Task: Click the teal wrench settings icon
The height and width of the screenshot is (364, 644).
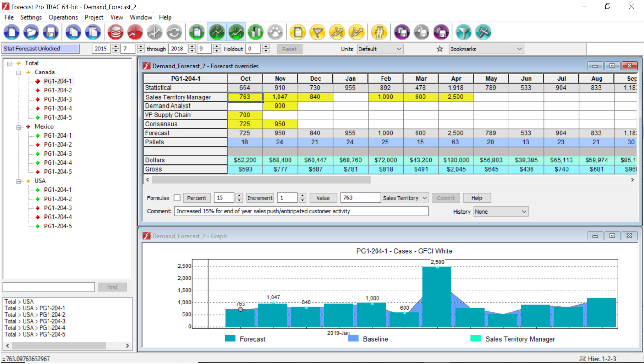Action: point(483,32)
